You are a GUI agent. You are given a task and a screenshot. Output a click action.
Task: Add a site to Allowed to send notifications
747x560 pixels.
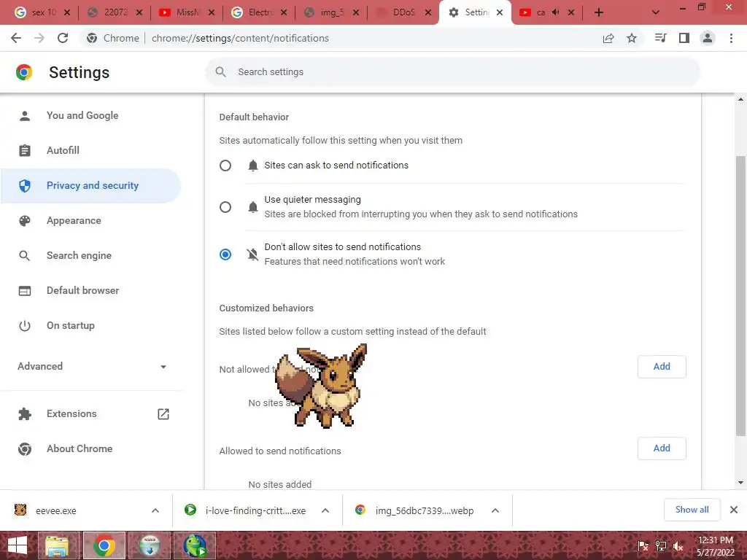[662, 448]
